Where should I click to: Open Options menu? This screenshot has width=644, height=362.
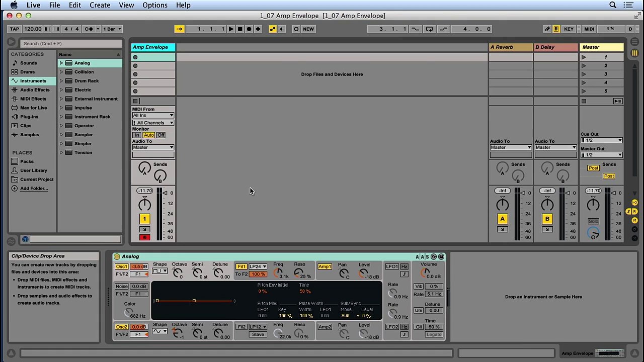155,5
